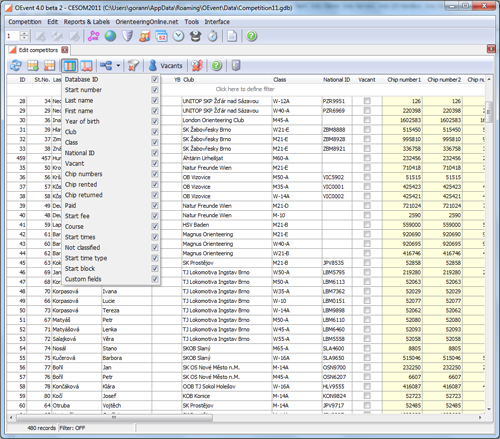The image size is (500, 439).
Task: Click the delete record table icon
Action: tap(49, 65)
